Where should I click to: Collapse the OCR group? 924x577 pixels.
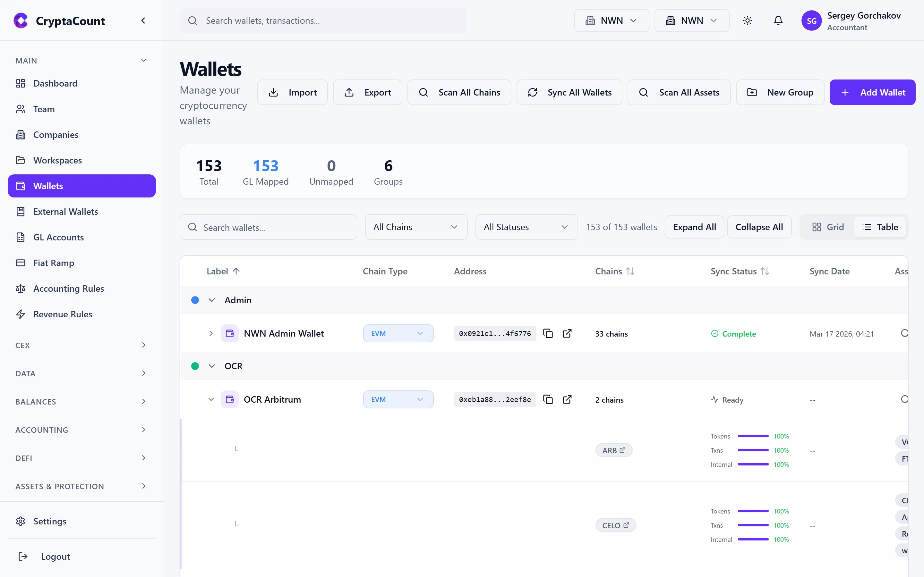(211, 365)
